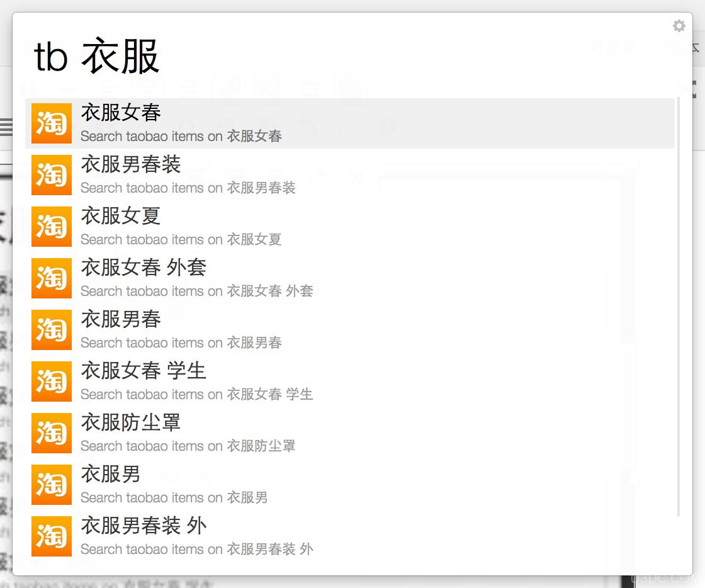Screen dimensions: 705x588
Task: Click Taobao icon beside 衣服防尘罩
Action: 52,434
